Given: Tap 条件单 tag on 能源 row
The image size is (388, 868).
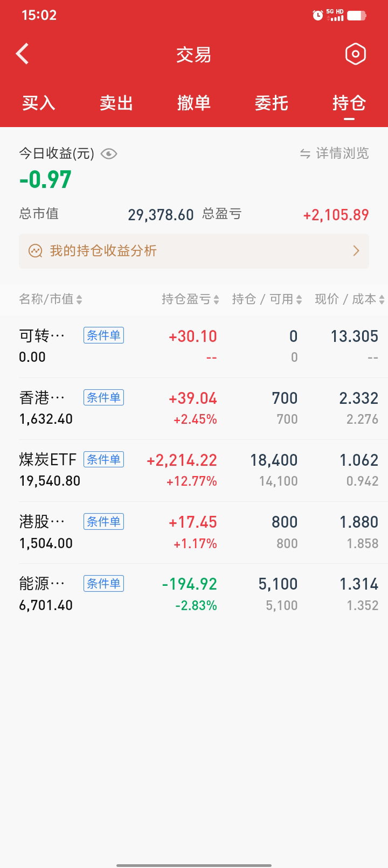Looking at the screenshot, I should click(103, 583).
